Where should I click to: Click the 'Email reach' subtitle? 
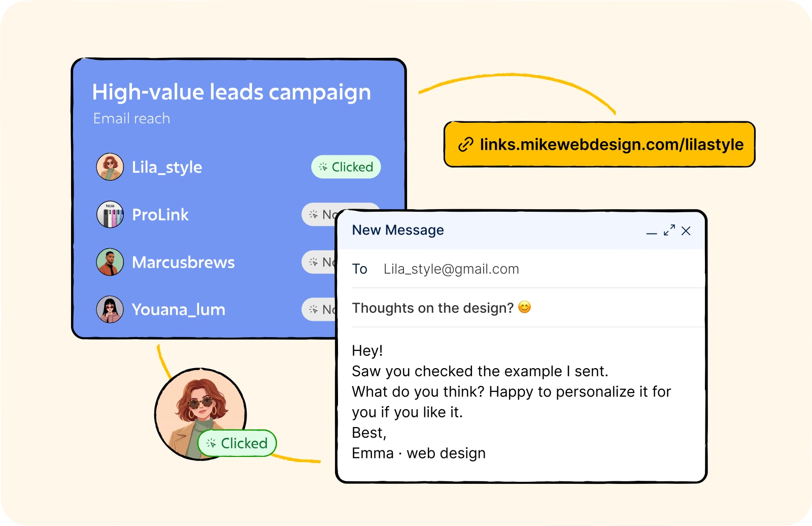[131, 118]
